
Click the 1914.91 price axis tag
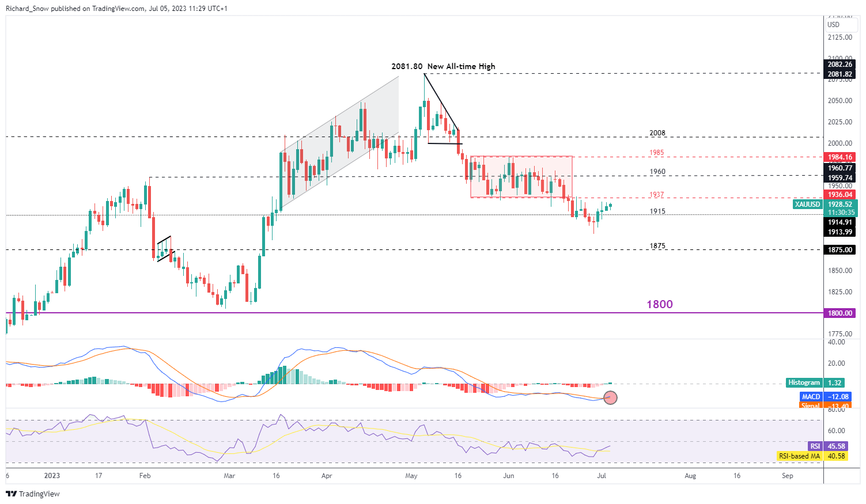coord(840,222)
